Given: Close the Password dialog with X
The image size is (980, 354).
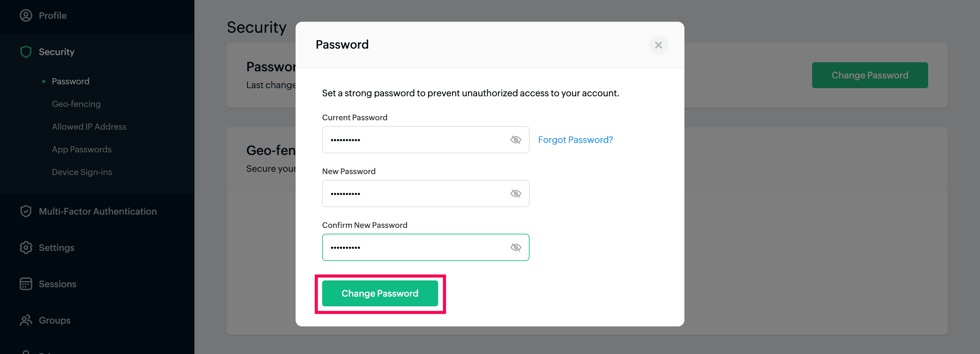Looking at the screenshot, I should (x=658, y=45).
